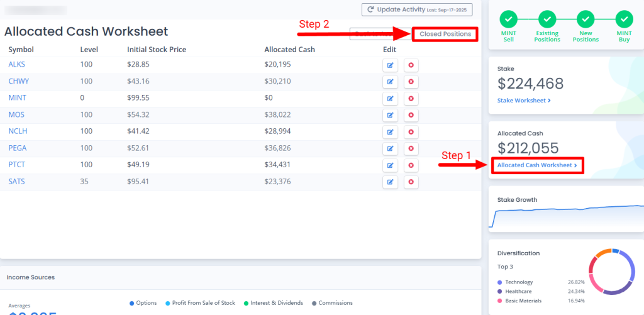Remove the PEGA row with red icon
This screenshot has width=644, height=315.
[411, 148]
